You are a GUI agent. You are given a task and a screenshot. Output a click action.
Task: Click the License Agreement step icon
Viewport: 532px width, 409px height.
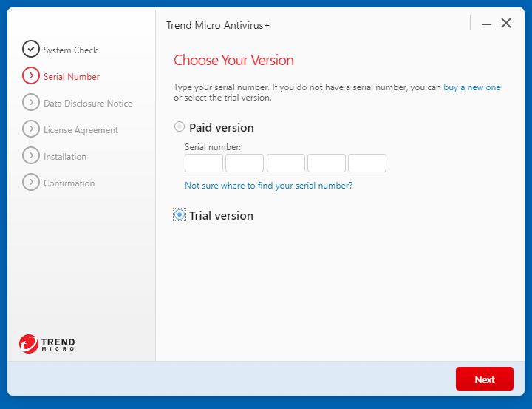coord(31,129)
